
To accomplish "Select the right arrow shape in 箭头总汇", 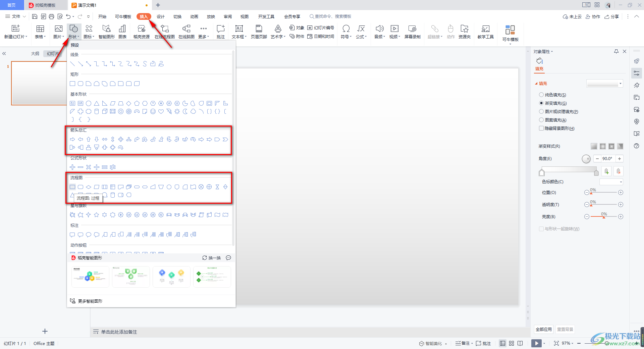I will pos(72,139).
